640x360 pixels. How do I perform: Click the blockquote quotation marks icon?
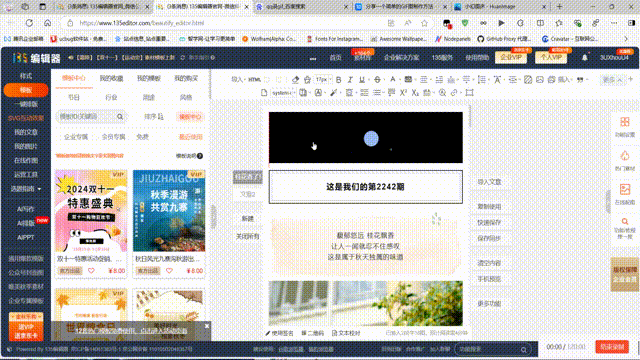580,80
